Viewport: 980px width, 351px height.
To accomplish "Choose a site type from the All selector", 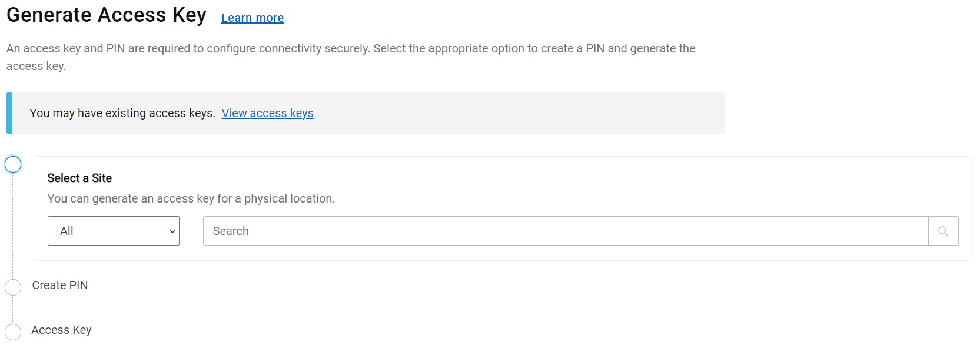I will tap(113, 231).
